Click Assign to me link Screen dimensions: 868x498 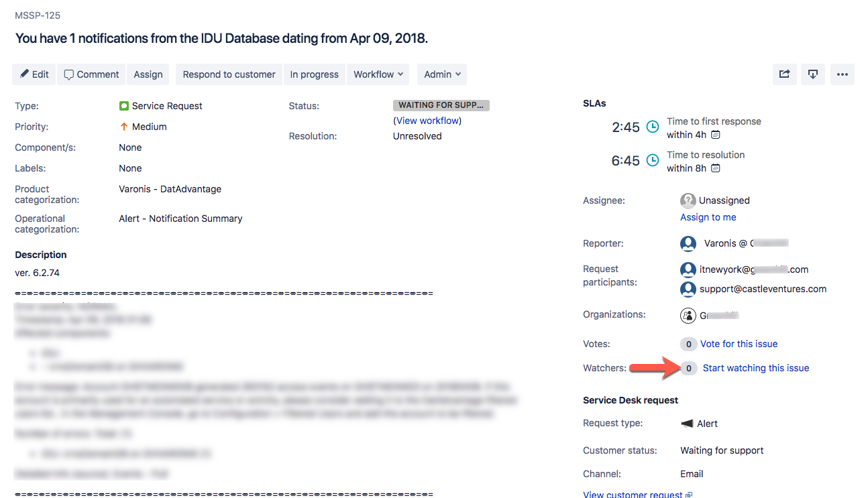pyautogui.click(x=708, y=217)
